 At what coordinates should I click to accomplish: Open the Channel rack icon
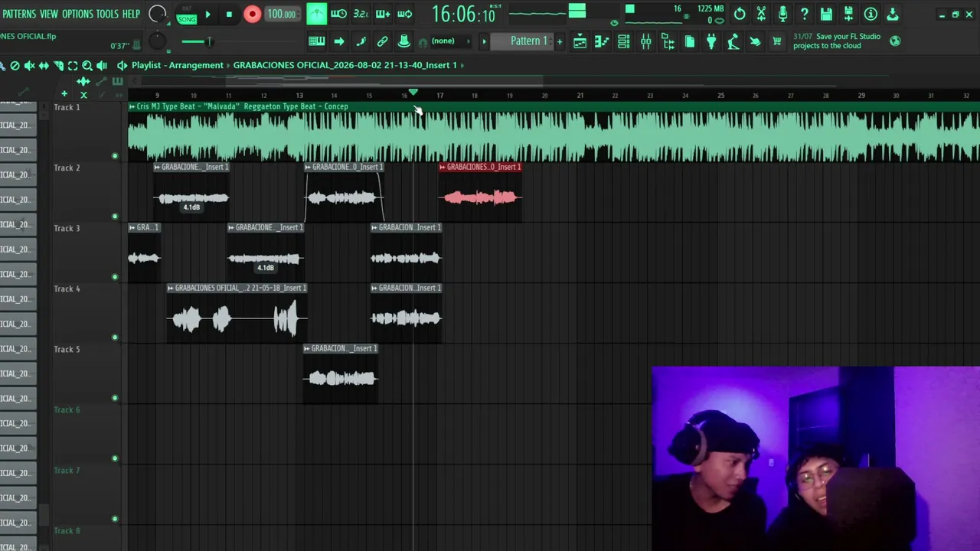point(624,41)
